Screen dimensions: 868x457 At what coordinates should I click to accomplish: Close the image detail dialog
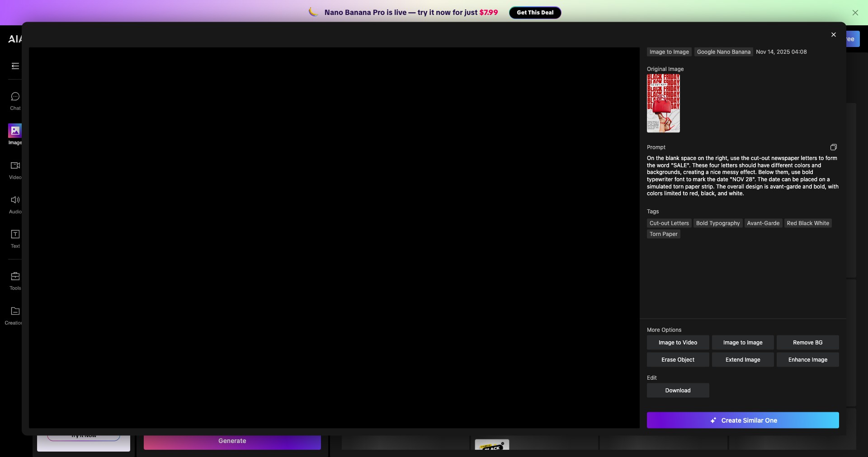[x=834, y=35]
